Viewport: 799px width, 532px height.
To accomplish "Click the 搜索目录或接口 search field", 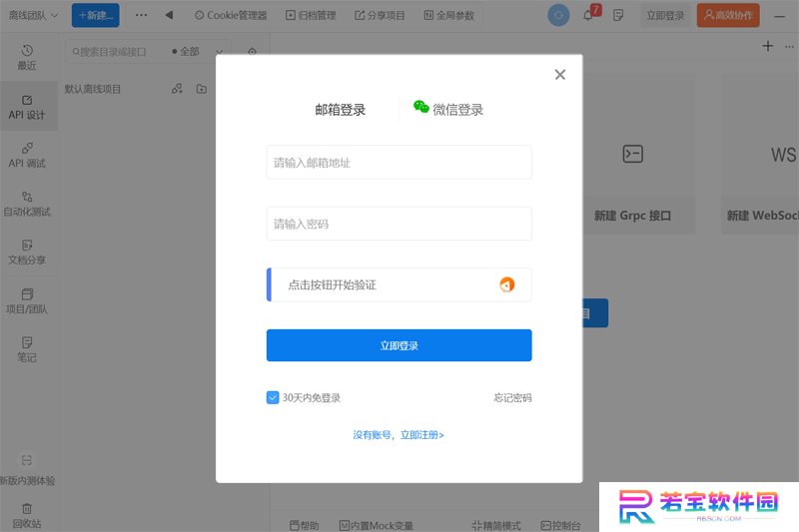I will coord(115,52).
